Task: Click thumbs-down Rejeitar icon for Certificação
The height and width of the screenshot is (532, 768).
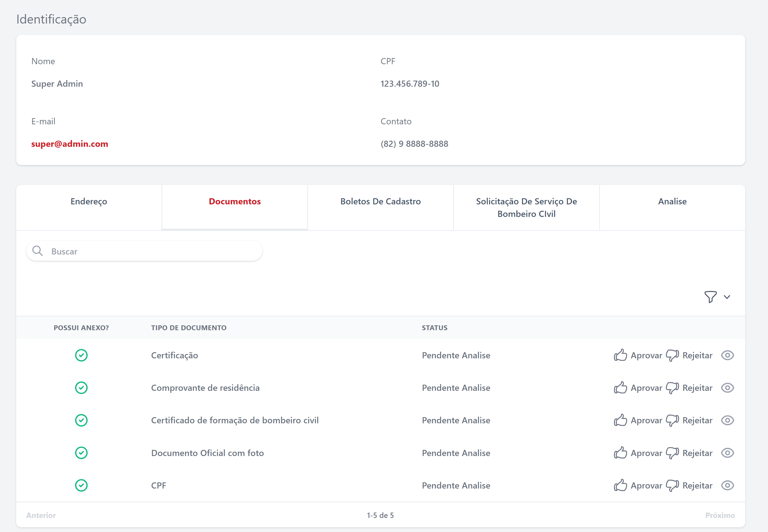Action: pyautogui.click(x=672, y=355)
